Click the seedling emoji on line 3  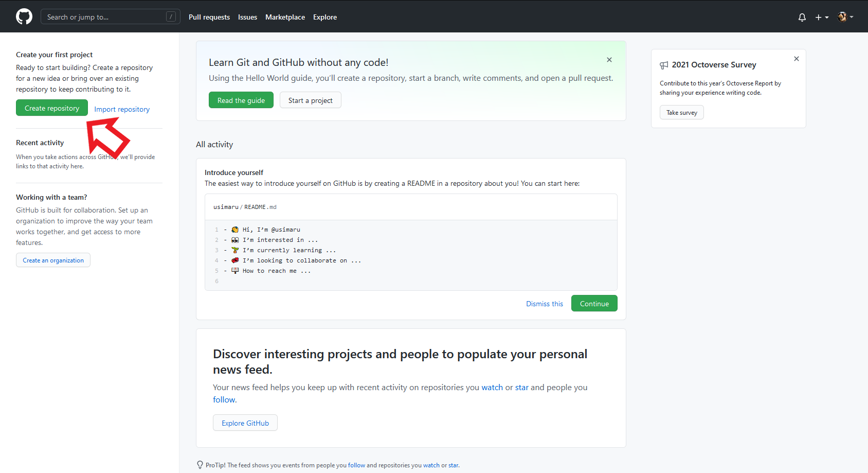point(235,250)
